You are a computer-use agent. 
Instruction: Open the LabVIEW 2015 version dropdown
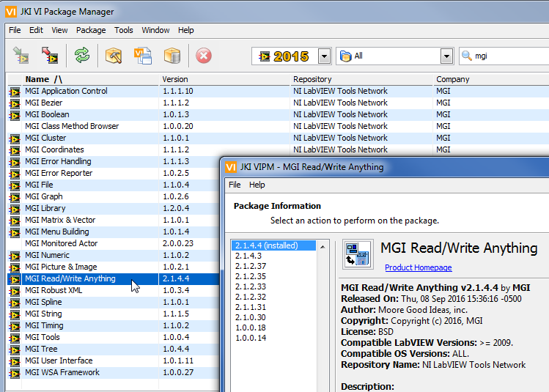[x=324, y=56]
